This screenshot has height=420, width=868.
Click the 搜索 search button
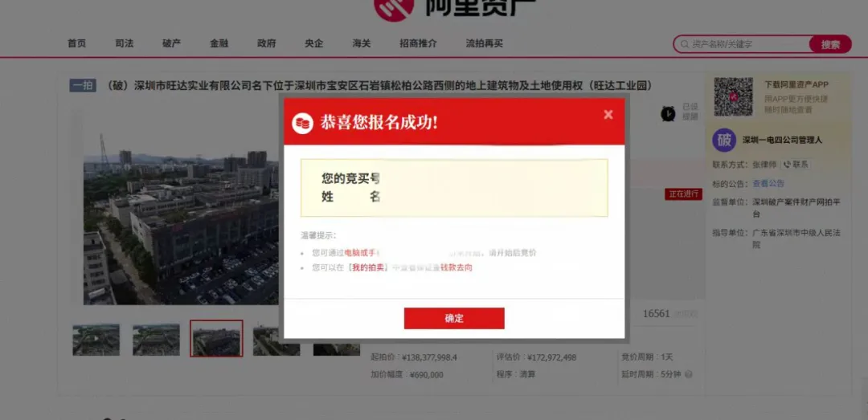[x=830, y=44]
